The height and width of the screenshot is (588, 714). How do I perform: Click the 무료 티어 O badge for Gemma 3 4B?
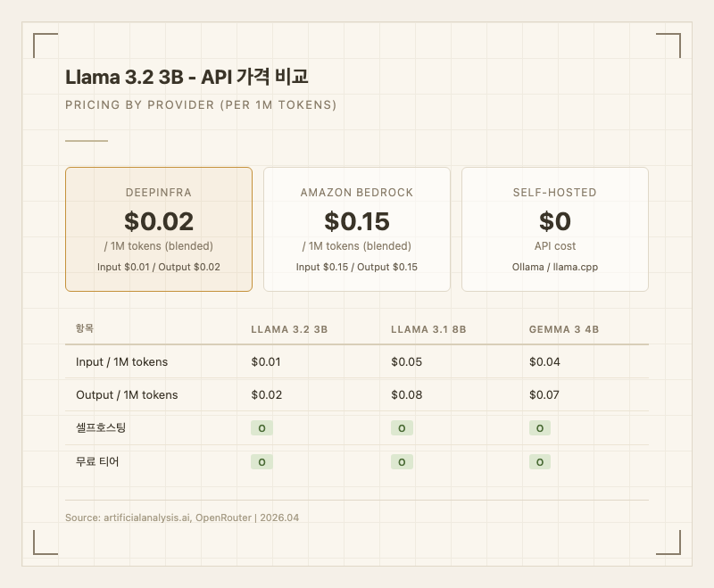point(539,462)
